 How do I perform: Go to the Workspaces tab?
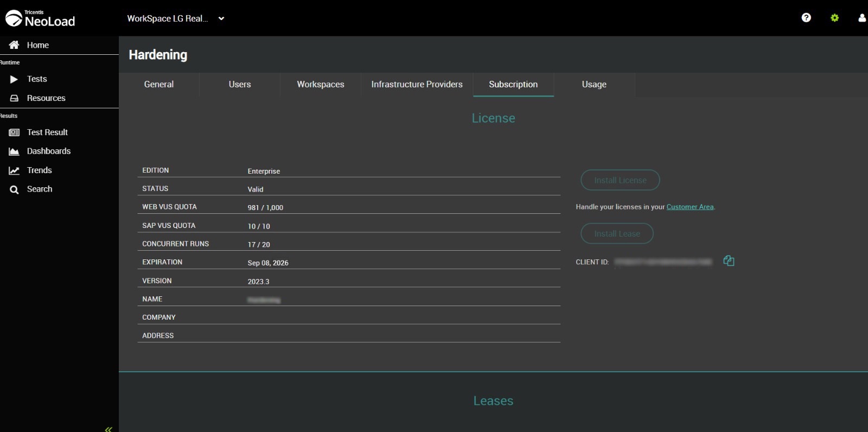tap(321, 85)
